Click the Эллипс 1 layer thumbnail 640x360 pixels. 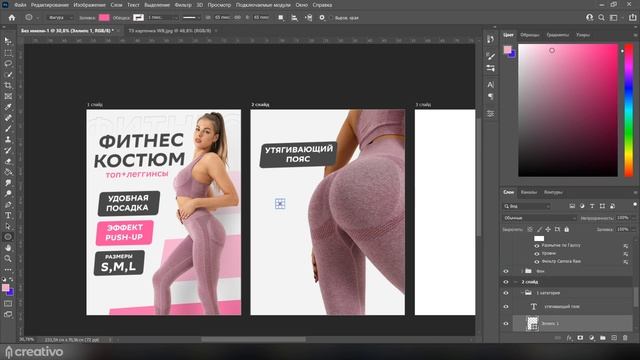pyautogui.click(x=532, y=324)
